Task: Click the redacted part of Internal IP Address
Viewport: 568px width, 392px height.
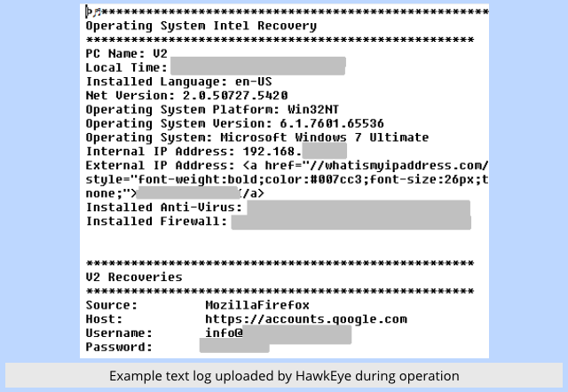Action: [x=324, y=151]
